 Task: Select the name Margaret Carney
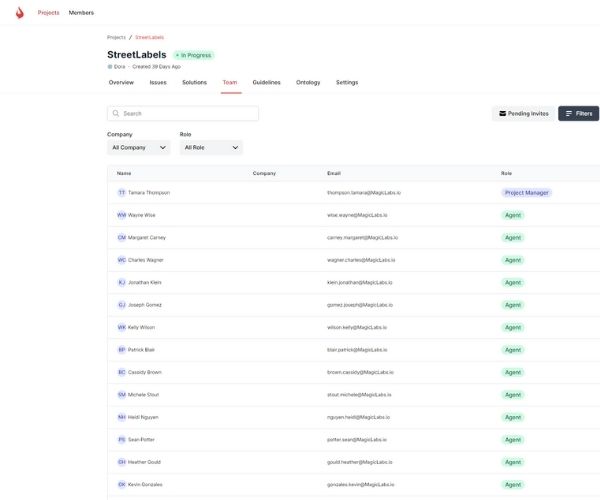(x=147, y=238)
